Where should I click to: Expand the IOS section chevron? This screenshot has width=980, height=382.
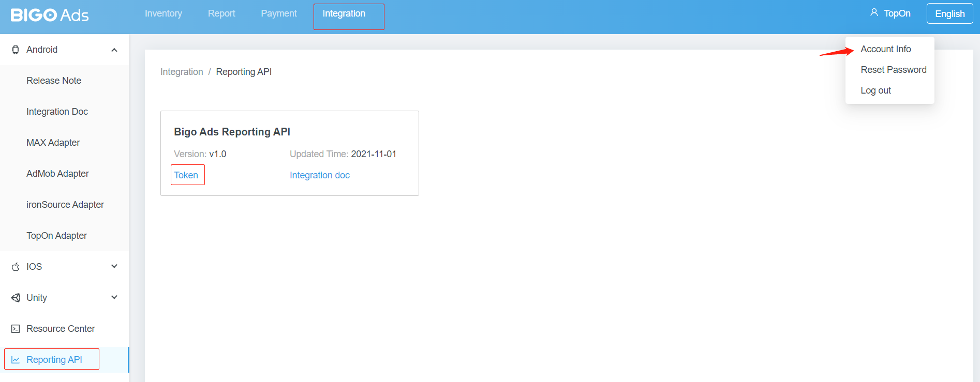(x=114, y=266)
